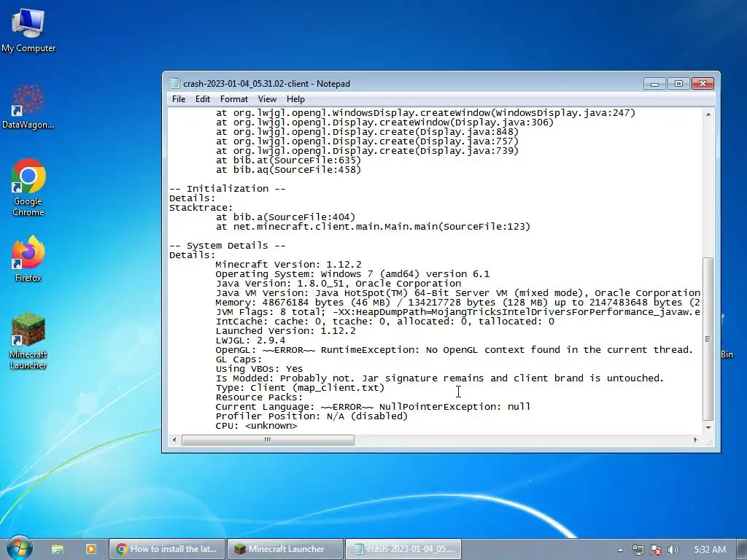747x560 pixels.
Task: Click the 'Minecraft Version: 1.12.2' line
Action: (288, 264)
